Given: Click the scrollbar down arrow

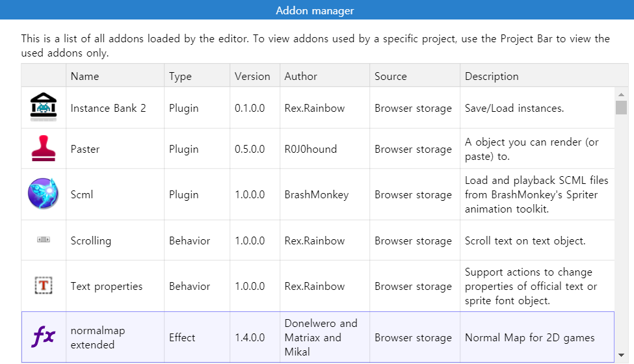Looking at the screenshot, I should click(622, 355).
